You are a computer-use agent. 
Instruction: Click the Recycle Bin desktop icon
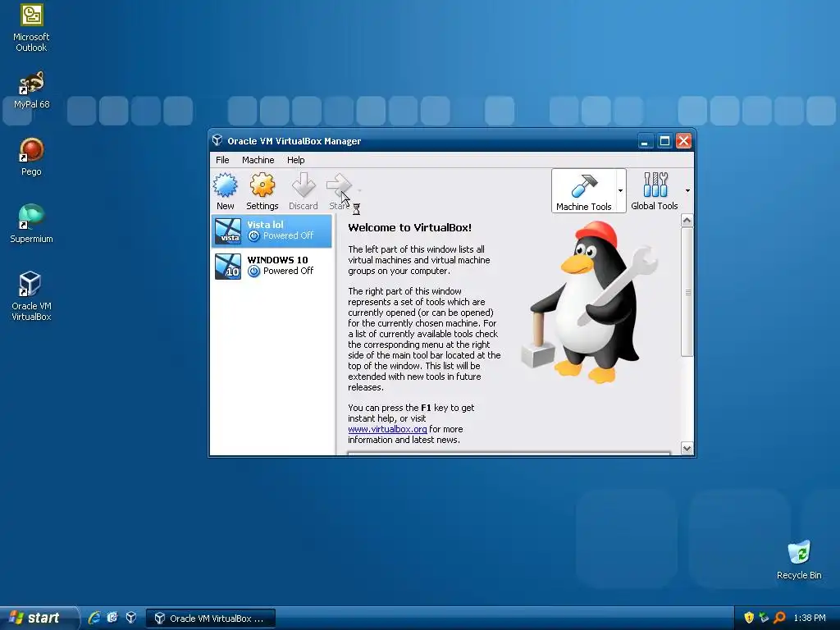(799, 560)
